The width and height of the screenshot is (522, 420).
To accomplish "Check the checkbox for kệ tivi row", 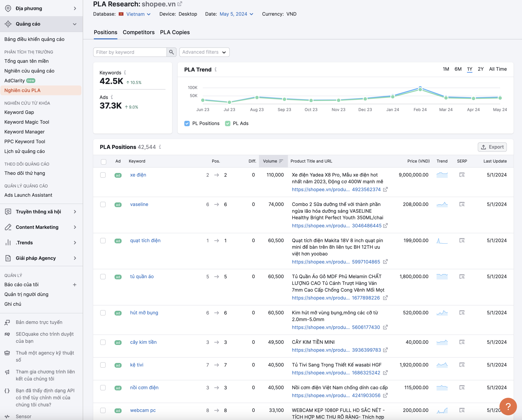I will coord(103,365).
